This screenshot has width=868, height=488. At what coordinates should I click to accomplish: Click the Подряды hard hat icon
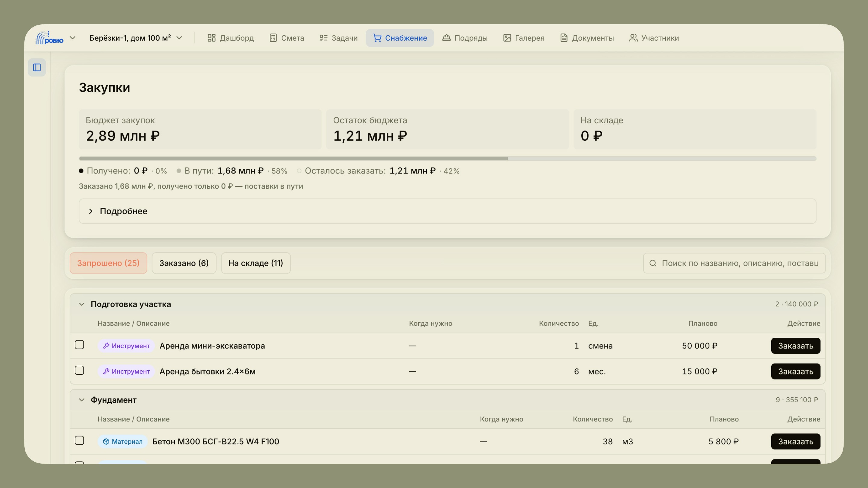446,38
